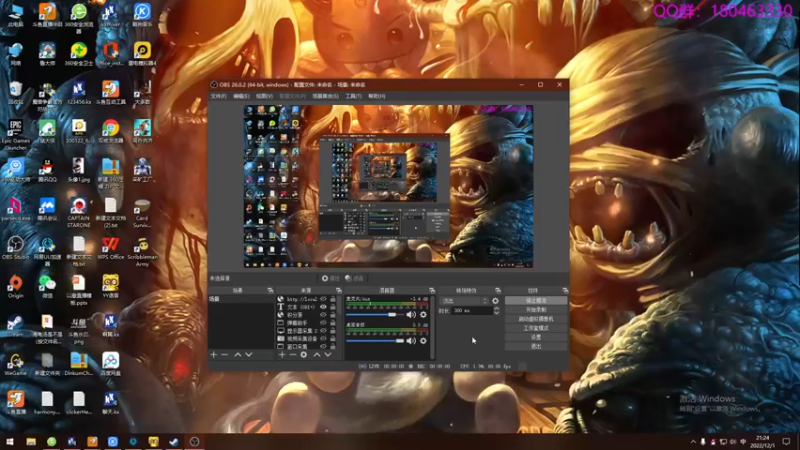Mute the 桌面音频 speaker icon

click(x=411, y=341)
